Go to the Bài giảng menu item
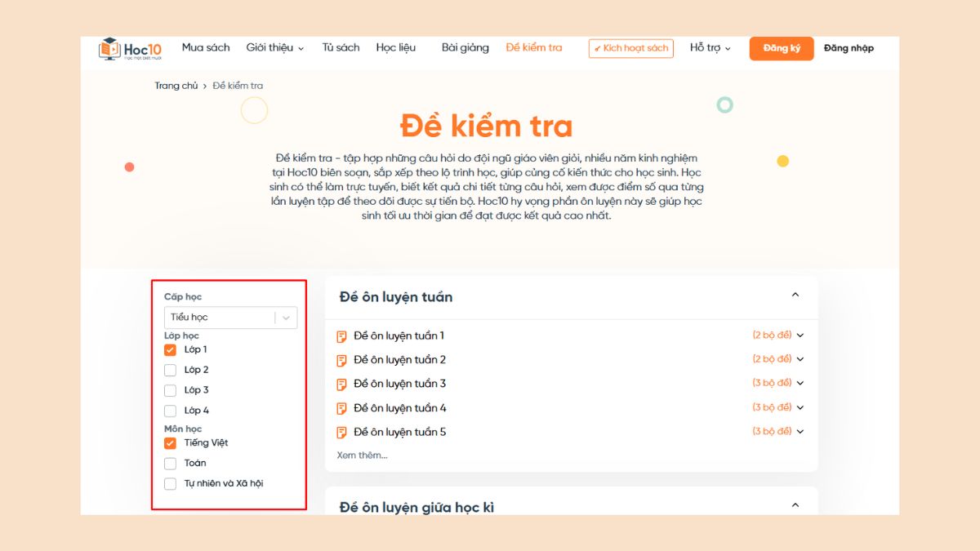Viewport: 980px width, 551px height. pyautogui.click(x=465, y=48)
